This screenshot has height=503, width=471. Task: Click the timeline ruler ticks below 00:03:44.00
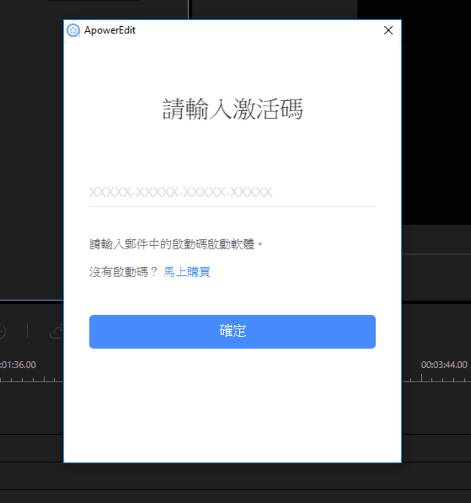click(x=436, y=378)
